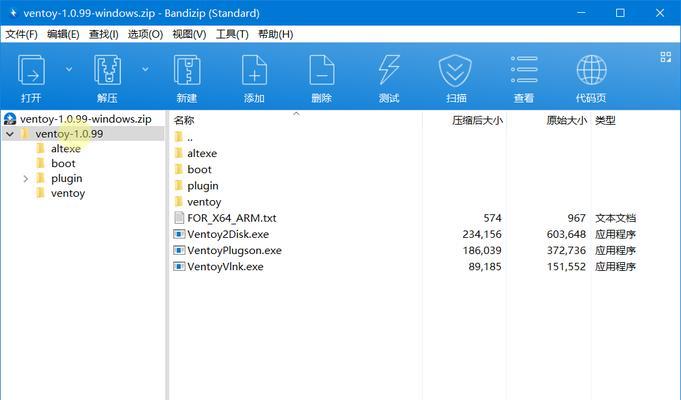Open the 选项(O) menu

point(145,34)
